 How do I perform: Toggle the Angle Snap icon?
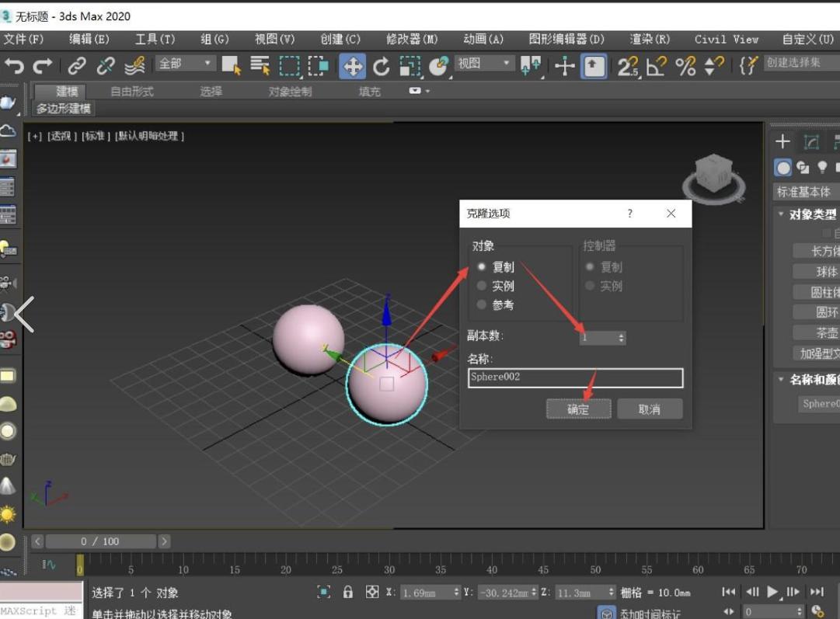(656, 67)
